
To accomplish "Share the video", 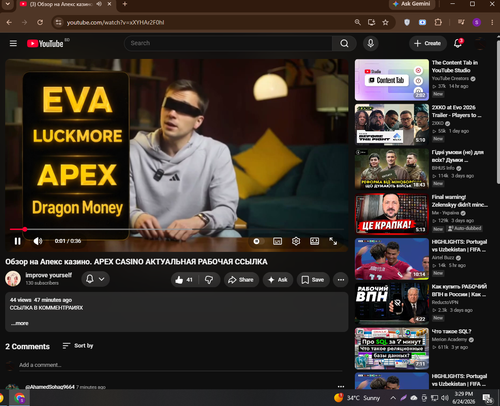I will point(241,280).
